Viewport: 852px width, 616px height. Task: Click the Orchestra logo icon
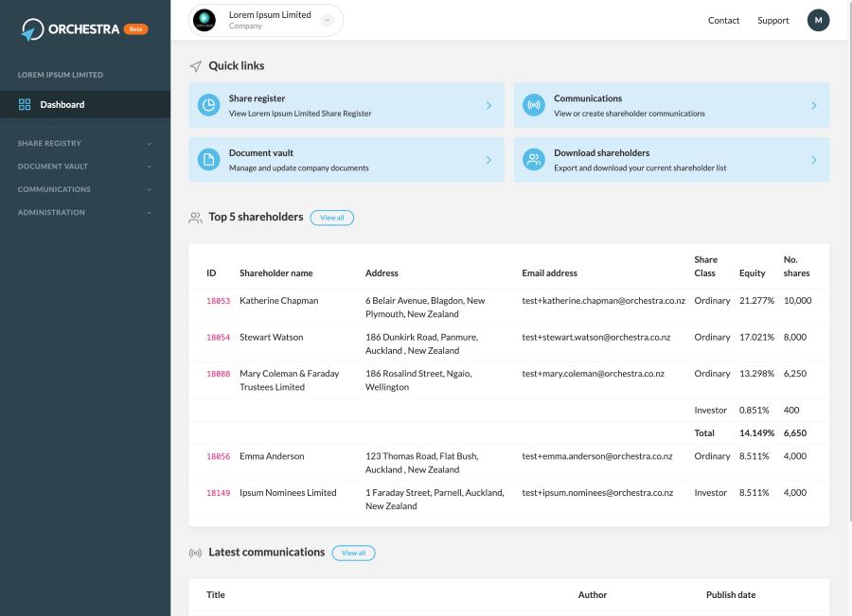(x=32, y=29)
